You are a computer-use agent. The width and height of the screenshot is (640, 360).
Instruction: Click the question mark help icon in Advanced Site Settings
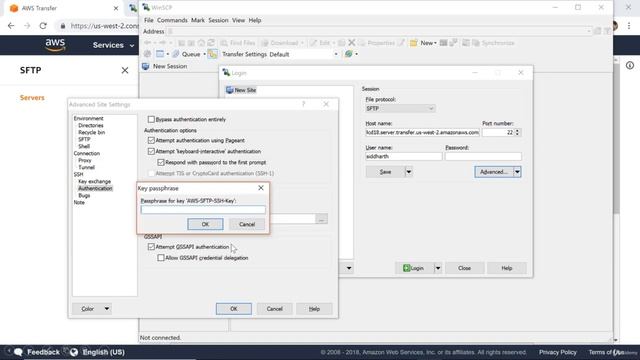[x=303, y=104]
